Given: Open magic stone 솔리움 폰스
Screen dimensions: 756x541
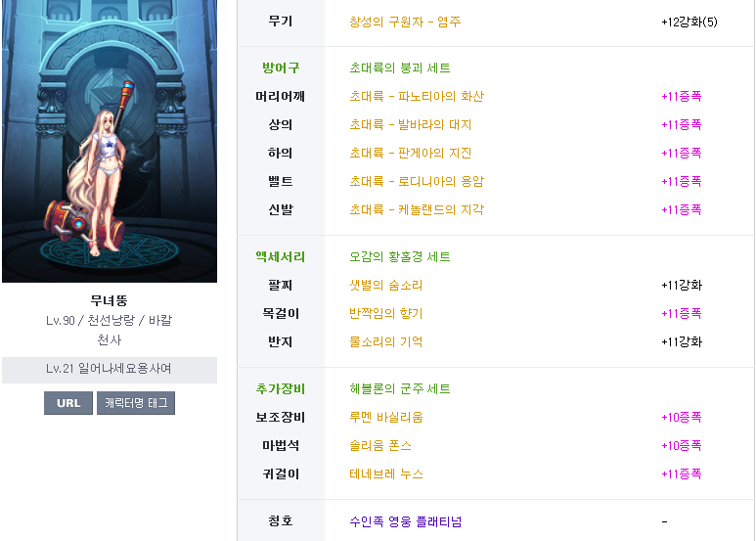Looking at the screenshot, I should pos(379,446).
